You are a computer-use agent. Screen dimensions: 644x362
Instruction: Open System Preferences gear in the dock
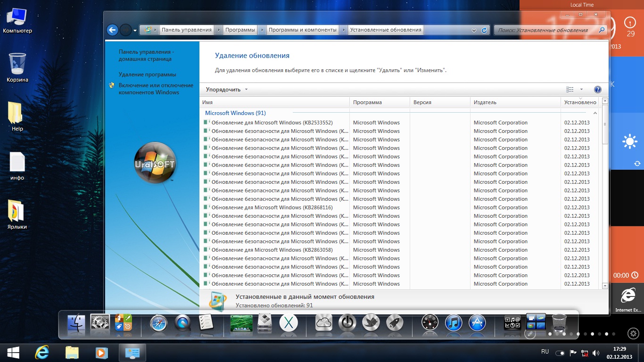pos(99,323)
